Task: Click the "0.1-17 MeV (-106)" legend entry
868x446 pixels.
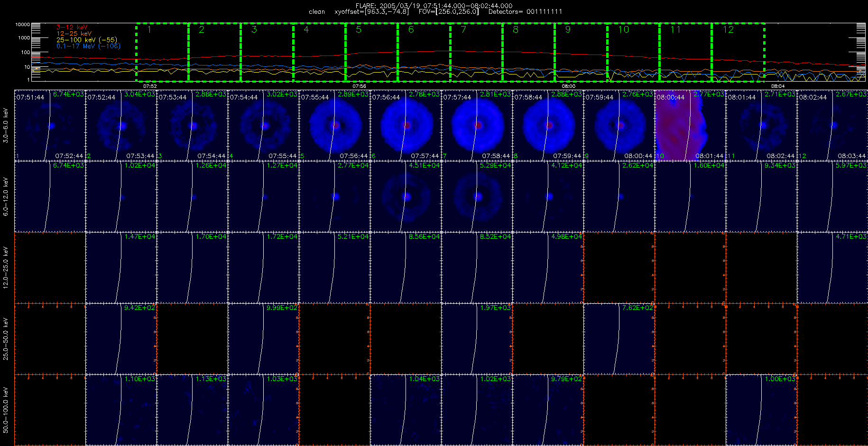Action: [x=88, y=46]
